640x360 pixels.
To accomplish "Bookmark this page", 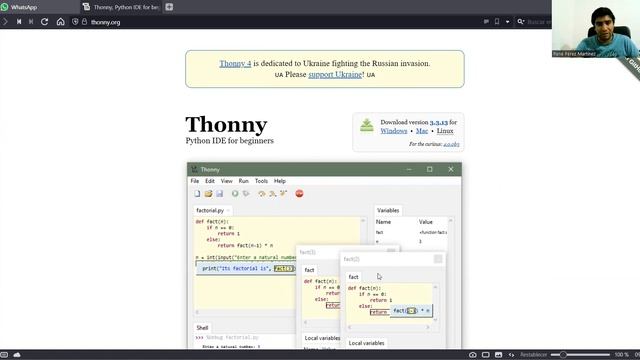I will tap(497, 22).
